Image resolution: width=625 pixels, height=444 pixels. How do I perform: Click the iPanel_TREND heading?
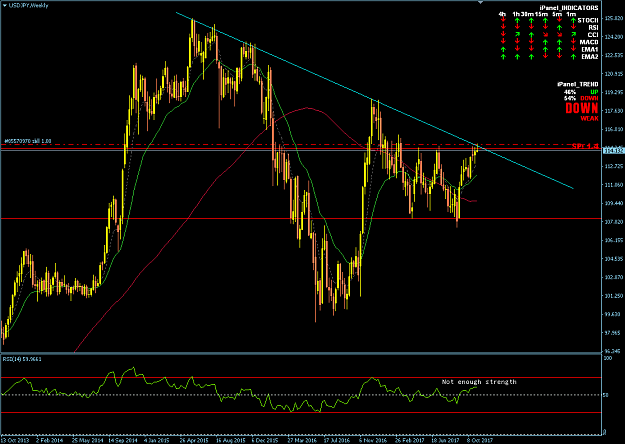point(578,84)
